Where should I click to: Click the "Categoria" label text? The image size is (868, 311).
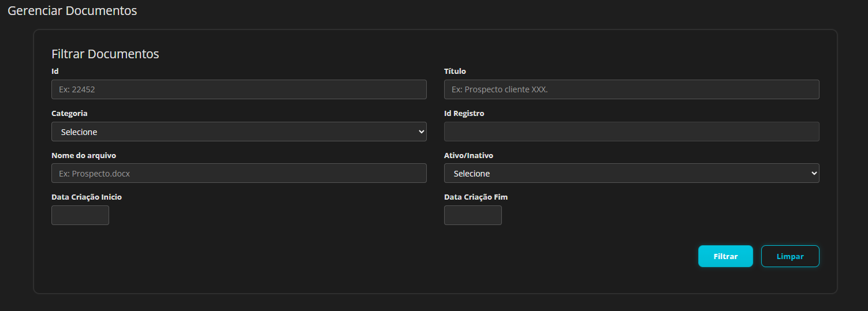tap(69, 114)
